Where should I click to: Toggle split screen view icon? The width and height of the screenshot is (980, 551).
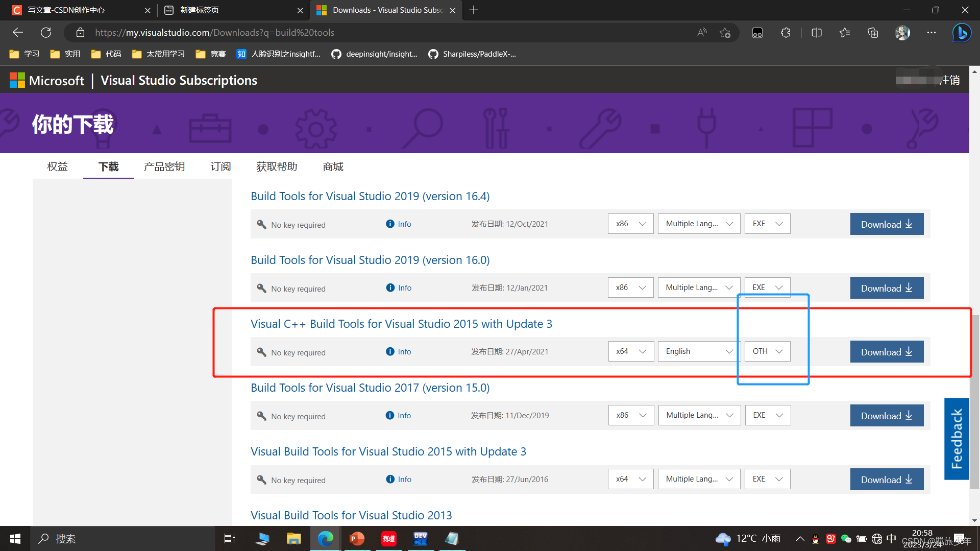(x=817, y=33)
